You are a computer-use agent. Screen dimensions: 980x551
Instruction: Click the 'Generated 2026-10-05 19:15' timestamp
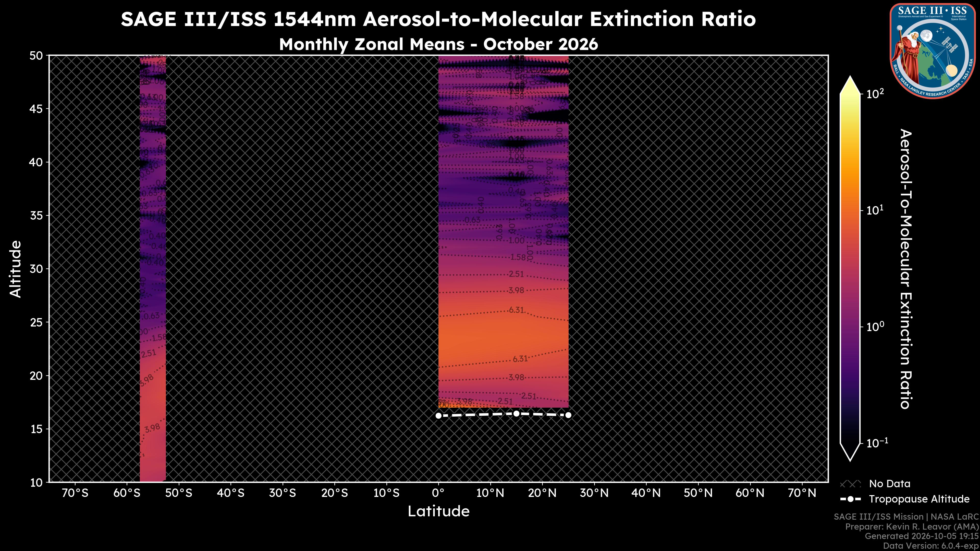[x=922, y=536]
